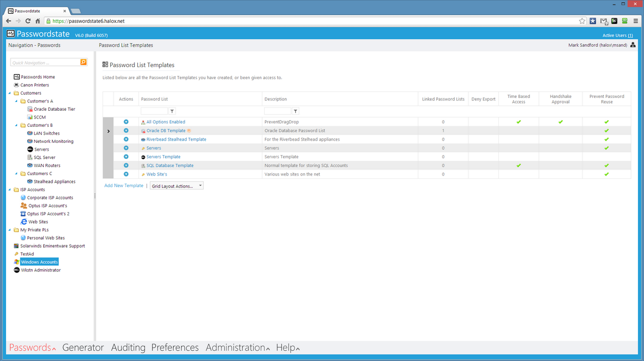
Task: Click the Description column filter icon
Action: [295, 111]
